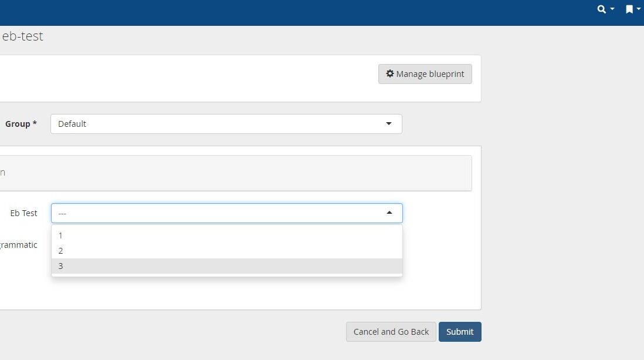Click the eb-test page title

[23, 36]
